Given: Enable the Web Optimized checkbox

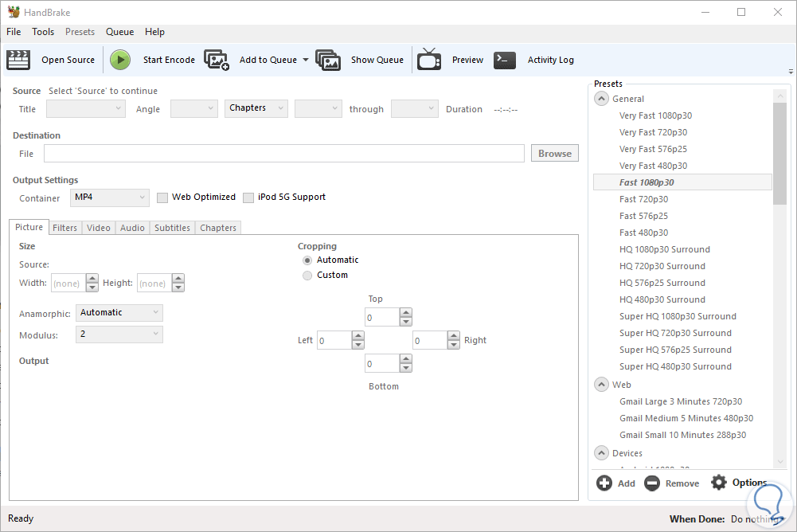Looking at the screenshot, I should [x=162, y=198].
